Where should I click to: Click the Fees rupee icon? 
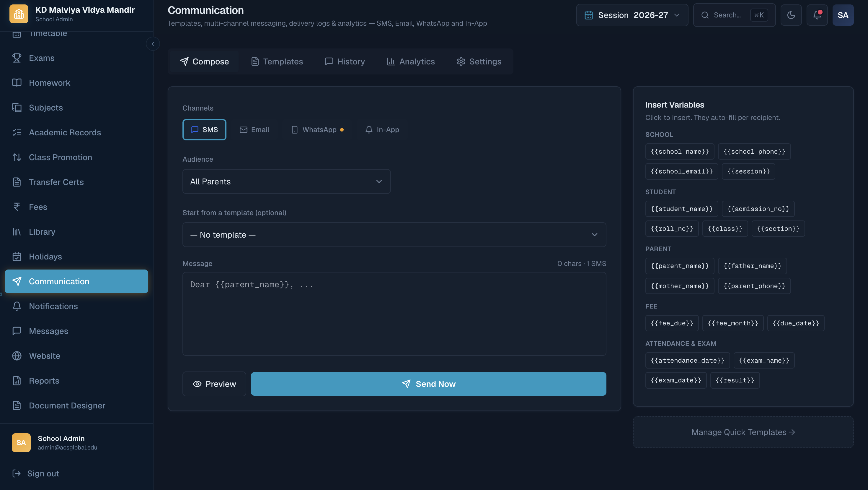point(17,207)
